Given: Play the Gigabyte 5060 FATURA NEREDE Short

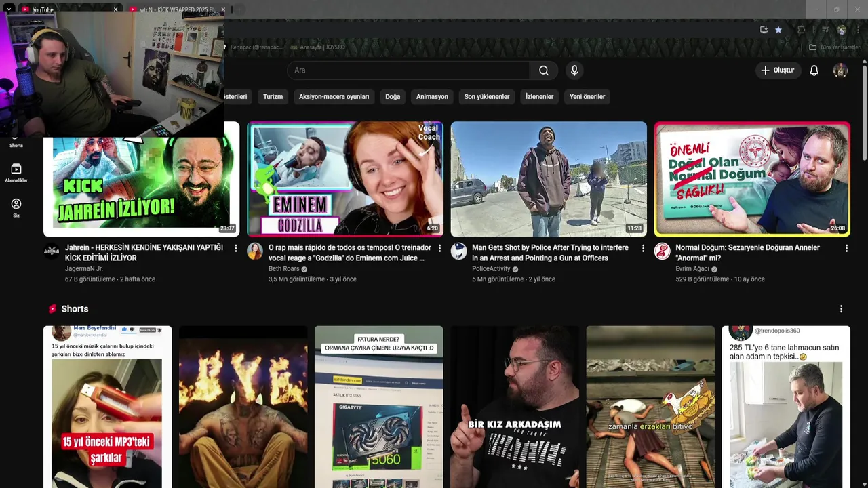Looking at the screenshot, I should [378, 407].
